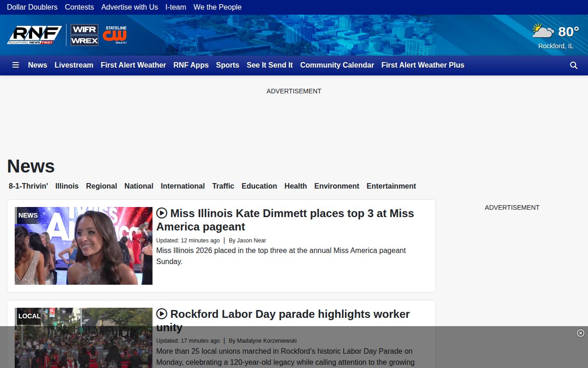Image resolution: width=588 pixels, height=368 pixels.
Task: Click the Labor Day parade thumbnail
Action: [x=84, y=338]
